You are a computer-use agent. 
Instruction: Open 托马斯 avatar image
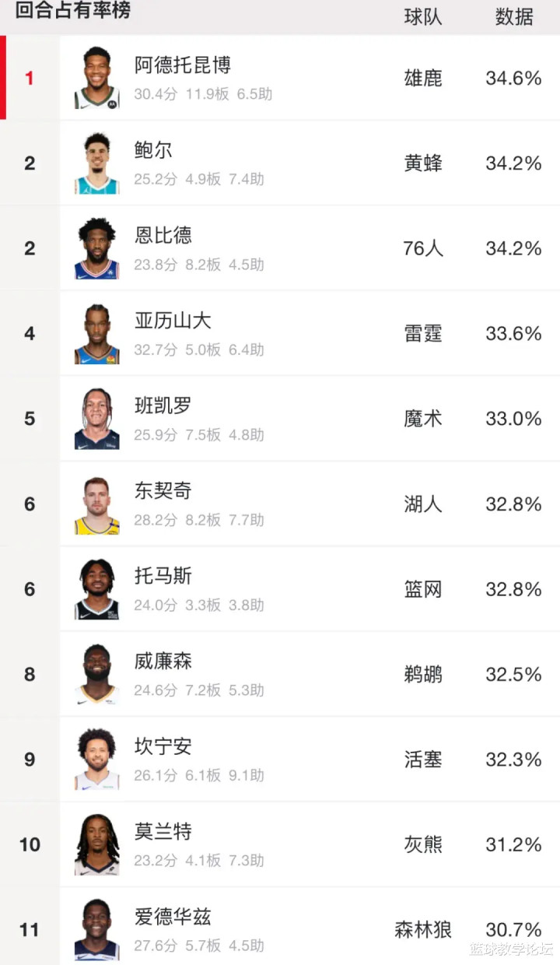pos(97,589)
